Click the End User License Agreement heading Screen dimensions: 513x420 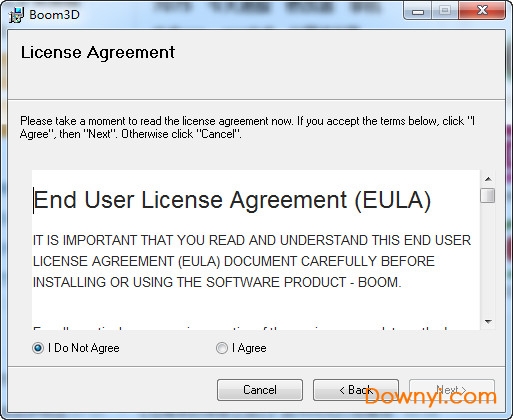(232, 200)
